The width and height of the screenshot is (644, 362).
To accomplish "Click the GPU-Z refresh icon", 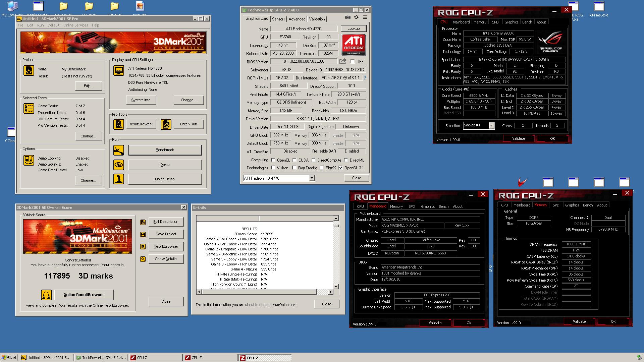I will 356,17.
